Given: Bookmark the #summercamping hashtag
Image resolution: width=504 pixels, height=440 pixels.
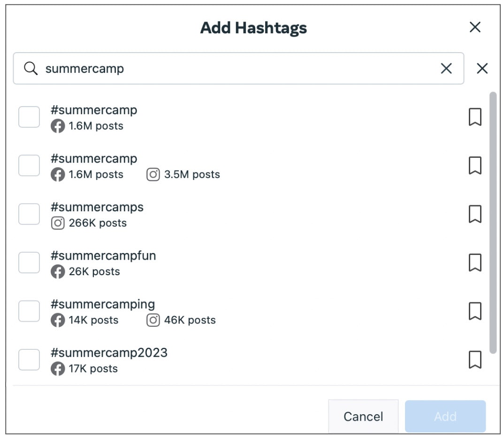Looking at the screenshot, I should 475,311.
